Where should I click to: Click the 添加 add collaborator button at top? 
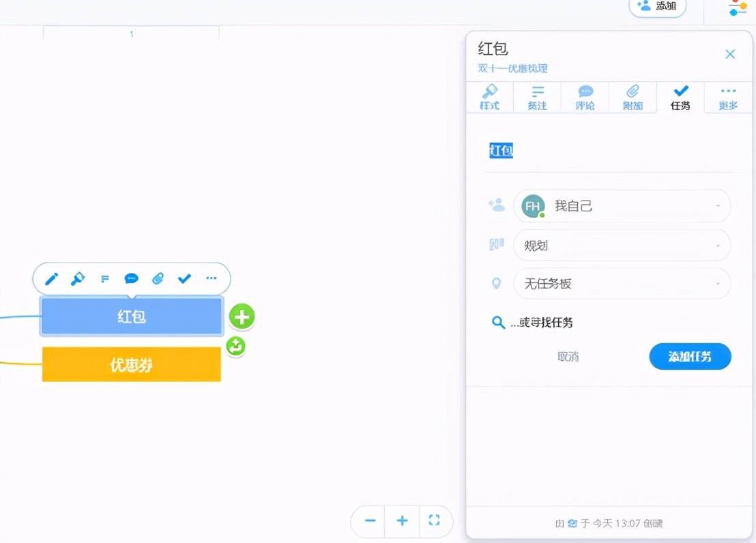[x=657, y=7]
